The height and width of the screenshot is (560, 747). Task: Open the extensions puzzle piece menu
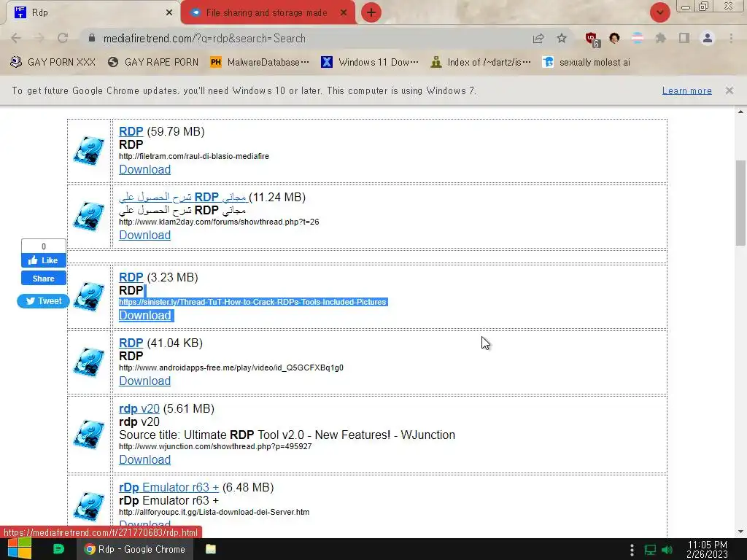coord(660,38)
